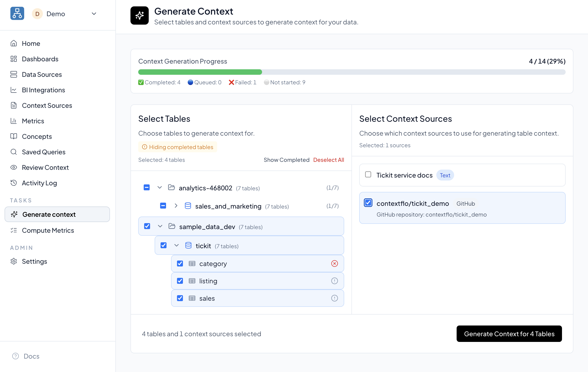This screenshot has height=372, width=588.
Task: Open the Demo workspace dropdown
Action: click(94, 14)
